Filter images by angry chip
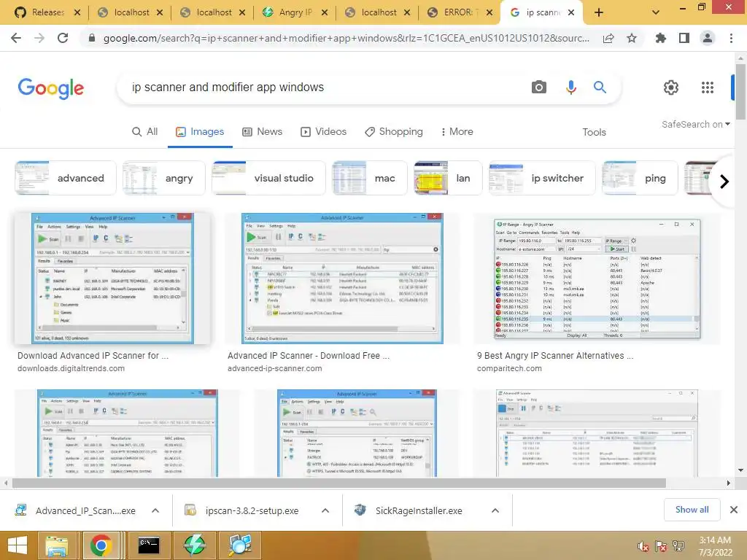 (x=163, y=178)
